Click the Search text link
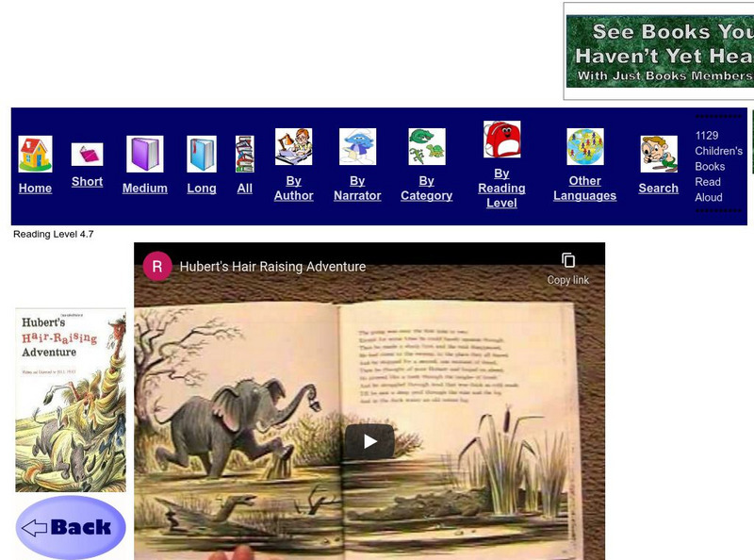Screen dimensions: 754x560 pos(657,189)
